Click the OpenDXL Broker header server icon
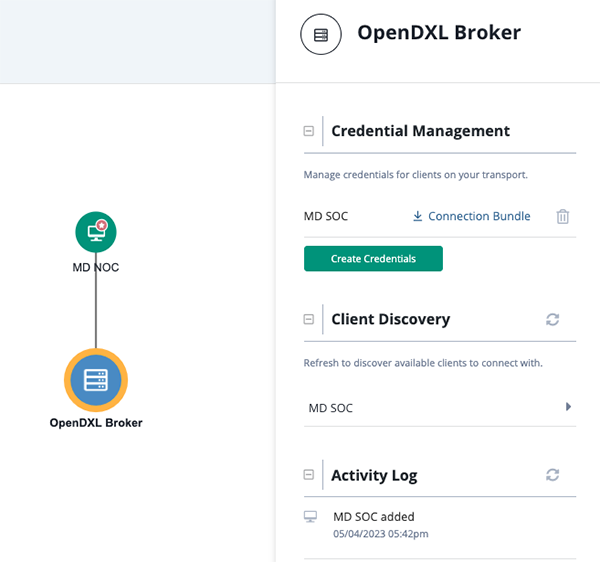This screenshot has height=562, width=600. tap(321, 34)
